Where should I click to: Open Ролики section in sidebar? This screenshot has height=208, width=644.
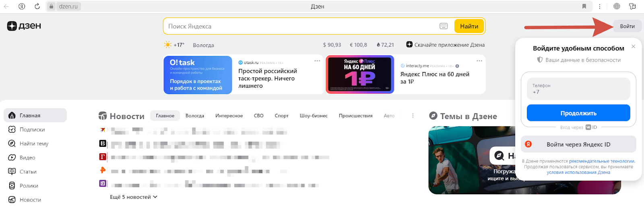[29, 186]
